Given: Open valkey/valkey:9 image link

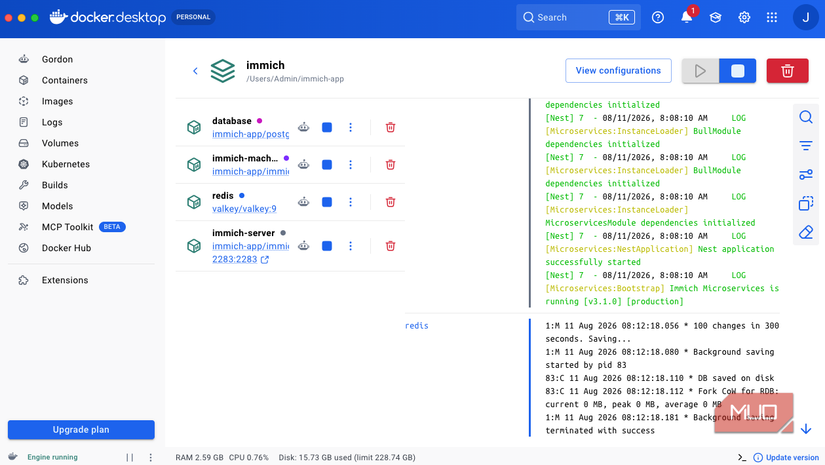Looking at the screenshot, I should point(244,209).
